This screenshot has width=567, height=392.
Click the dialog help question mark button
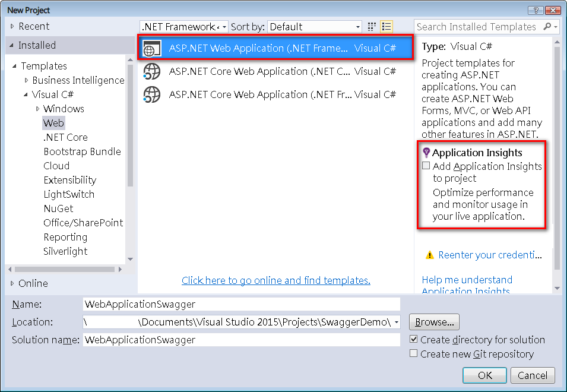coord(536,10)
